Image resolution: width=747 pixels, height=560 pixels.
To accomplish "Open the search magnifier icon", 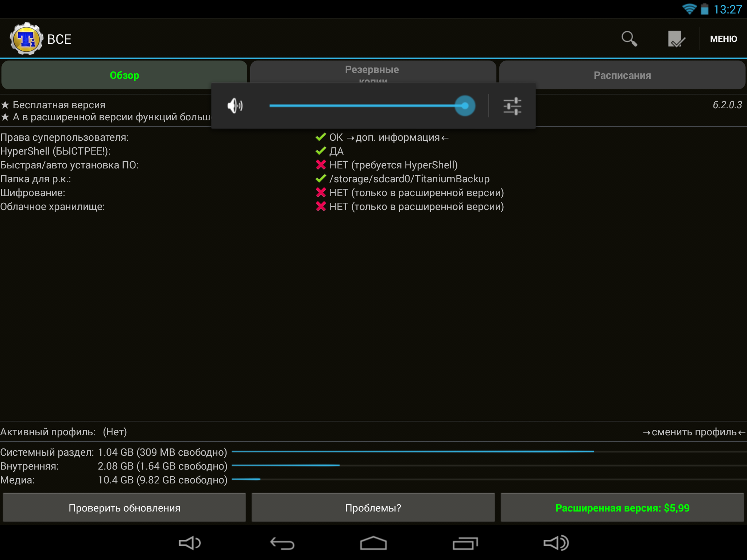I will tap(629, 39).
